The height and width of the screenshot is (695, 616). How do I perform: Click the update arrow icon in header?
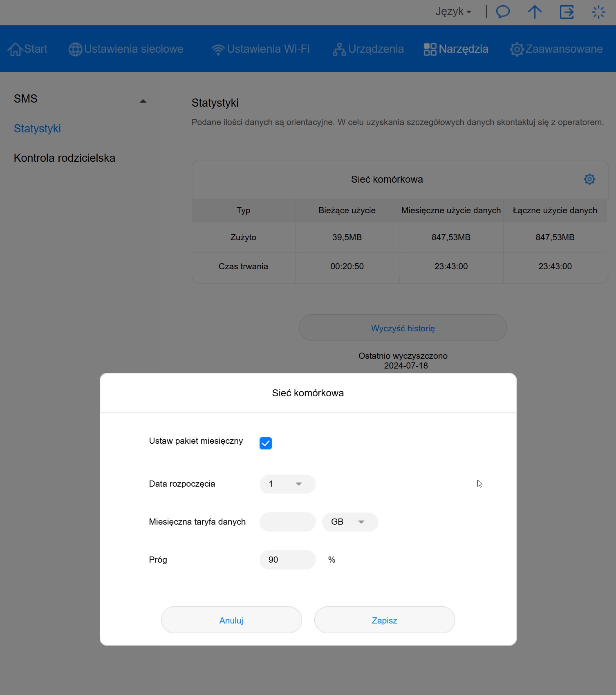point(534,12)
